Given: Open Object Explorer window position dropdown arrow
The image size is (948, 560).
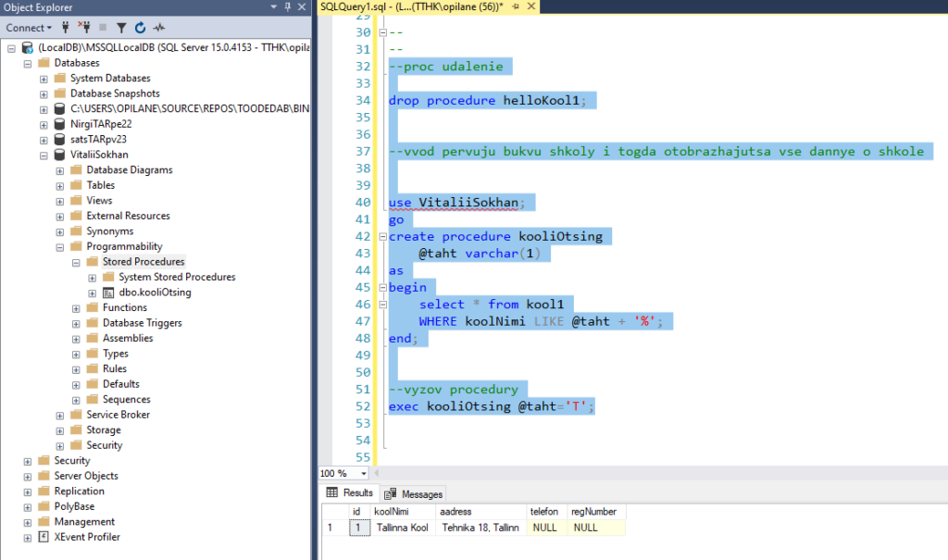Looking at the screenshot, I should (x=273, y=6).
